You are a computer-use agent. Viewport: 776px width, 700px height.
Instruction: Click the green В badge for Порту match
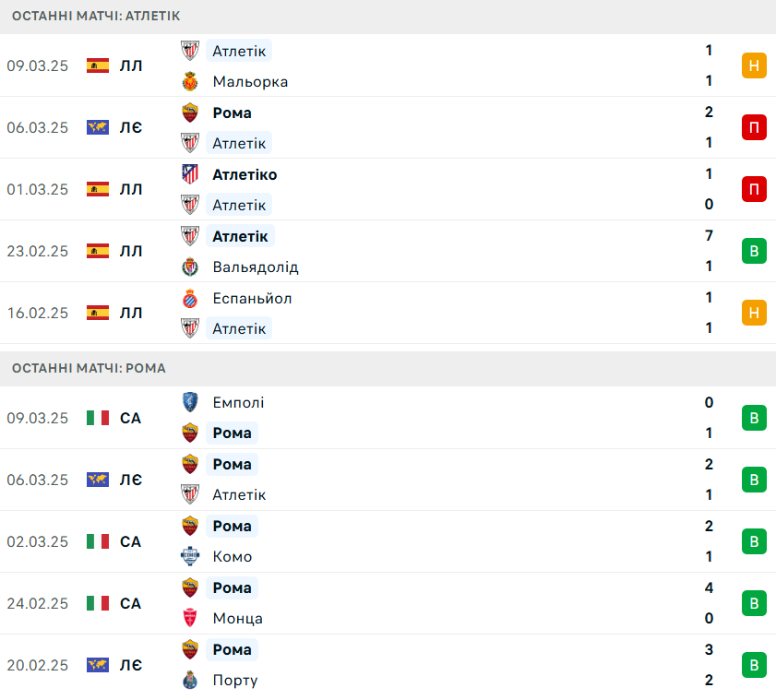[754, 665]
